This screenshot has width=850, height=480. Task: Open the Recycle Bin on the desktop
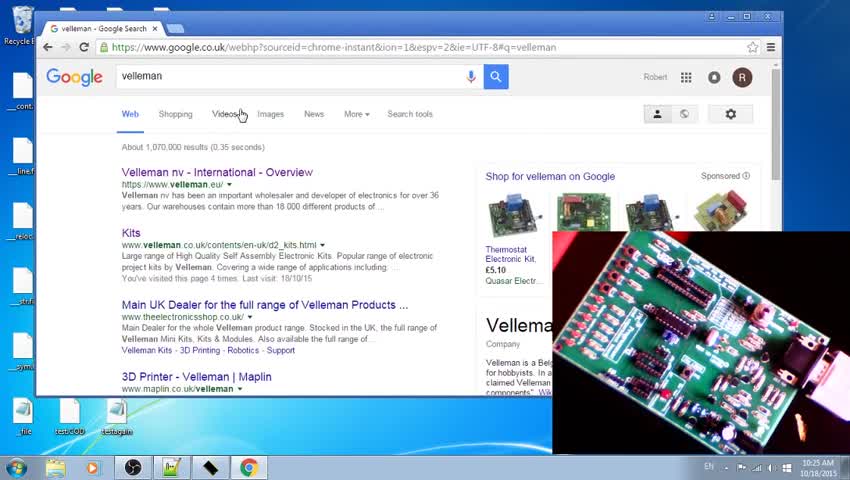(22, 25)
